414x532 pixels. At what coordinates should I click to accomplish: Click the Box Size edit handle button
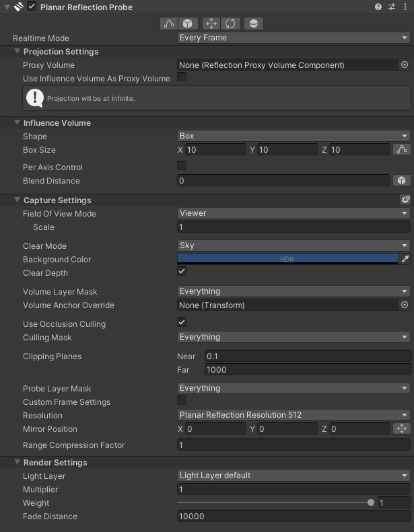402,149
